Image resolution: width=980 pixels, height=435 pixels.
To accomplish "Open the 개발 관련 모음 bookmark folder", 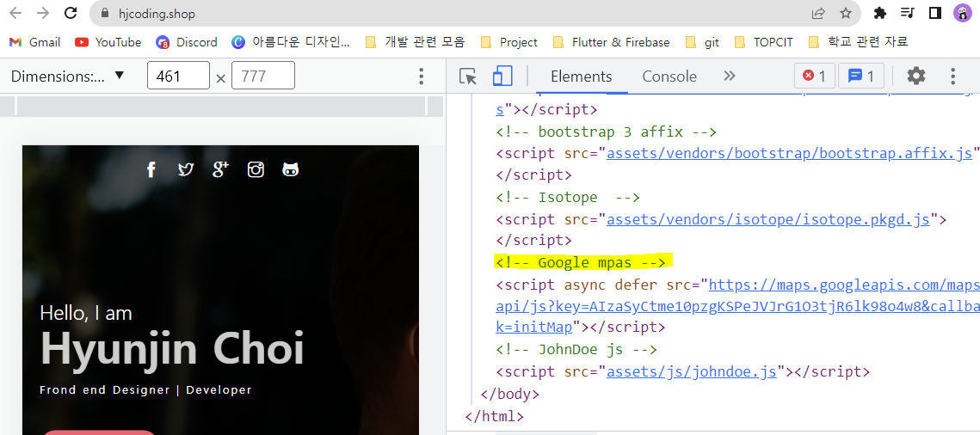I will 416,42.
